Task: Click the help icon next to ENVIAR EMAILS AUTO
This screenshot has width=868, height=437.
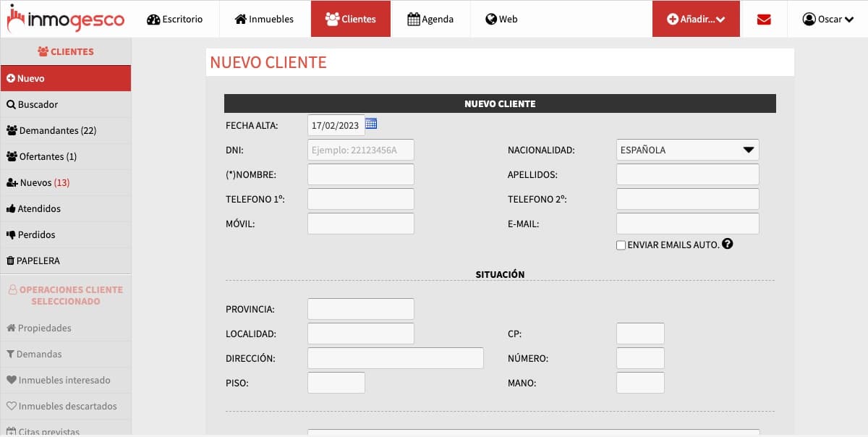Action: pyautogui.click(x=728, y=245)
